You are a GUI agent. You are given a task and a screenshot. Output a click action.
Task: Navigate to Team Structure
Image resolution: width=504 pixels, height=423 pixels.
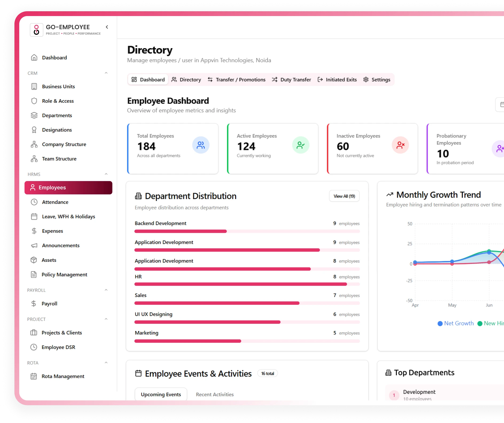(59, 159)
